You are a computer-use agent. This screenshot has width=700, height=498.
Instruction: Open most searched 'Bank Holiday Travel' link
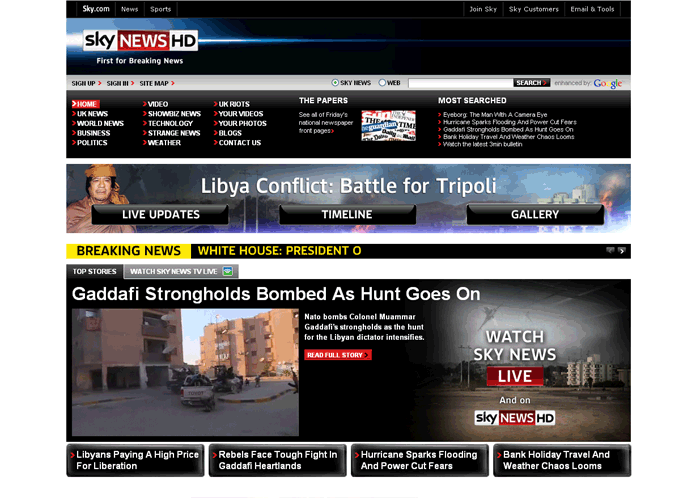click(506, 137)
